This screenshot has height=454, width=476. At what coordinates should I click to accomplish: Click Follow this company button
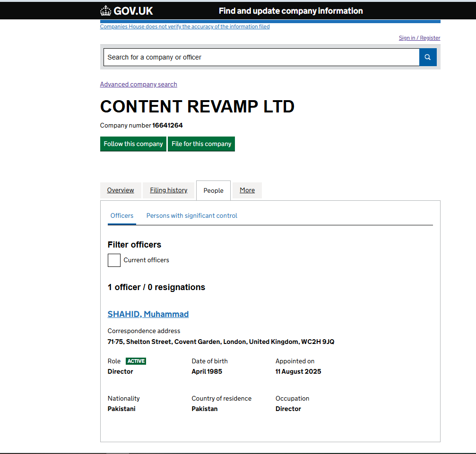click(133, 144)
